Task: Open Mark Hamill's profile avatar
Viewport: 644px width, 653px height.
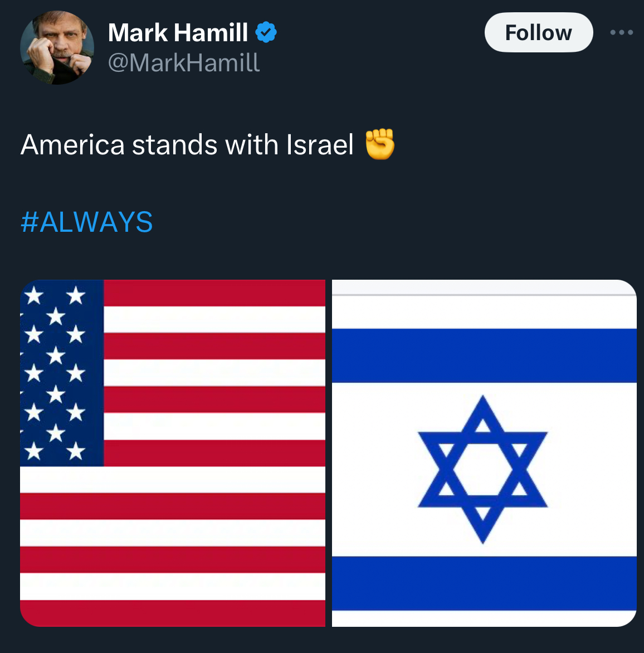Action: coord(57,47)
